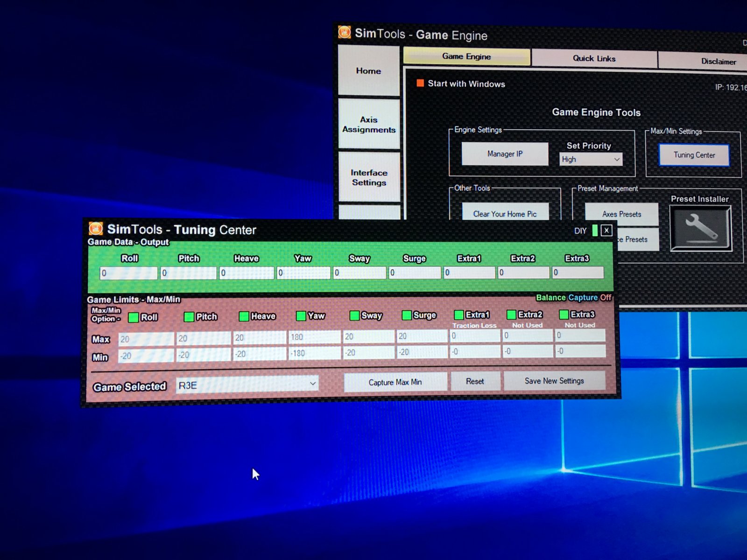Click the Extra3 game data output field
This screenshot has height=560, width=747.
point(578,272)
